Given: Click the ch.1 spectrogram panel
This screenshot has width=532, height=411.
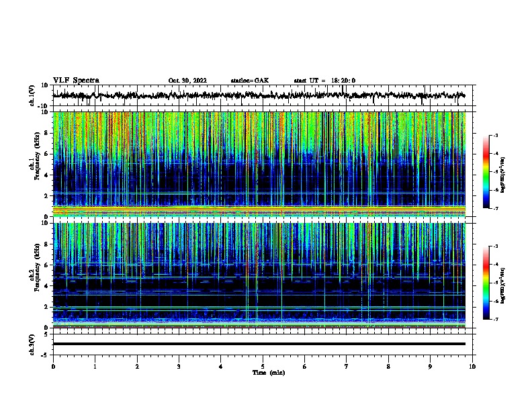Looking at the screenshot, I should 259,164.
